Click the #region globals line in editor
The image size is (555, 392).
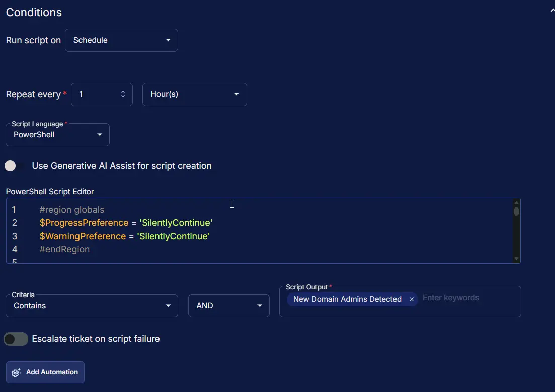[x=71, y=210]
